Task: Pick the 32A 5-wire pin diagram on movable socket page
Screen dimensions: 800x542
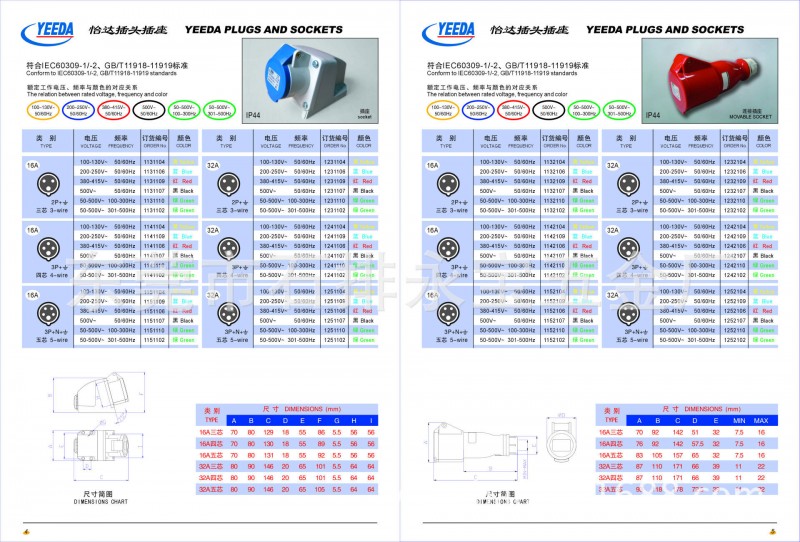Action: [x=629, y=313]
